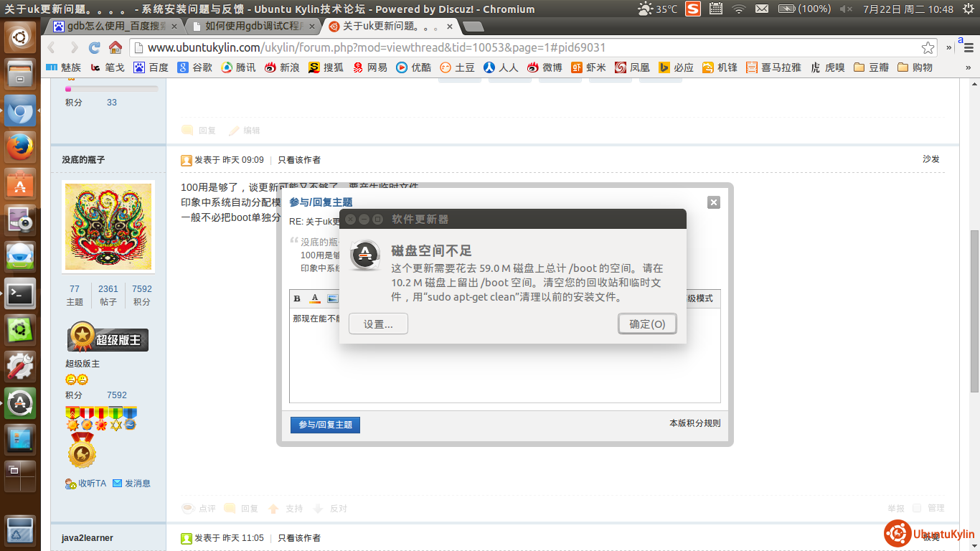Image resolution: width=980 pixels, height=551 pixels.
Task: Reload the page with the refresh icon
Action: [94, 48]
